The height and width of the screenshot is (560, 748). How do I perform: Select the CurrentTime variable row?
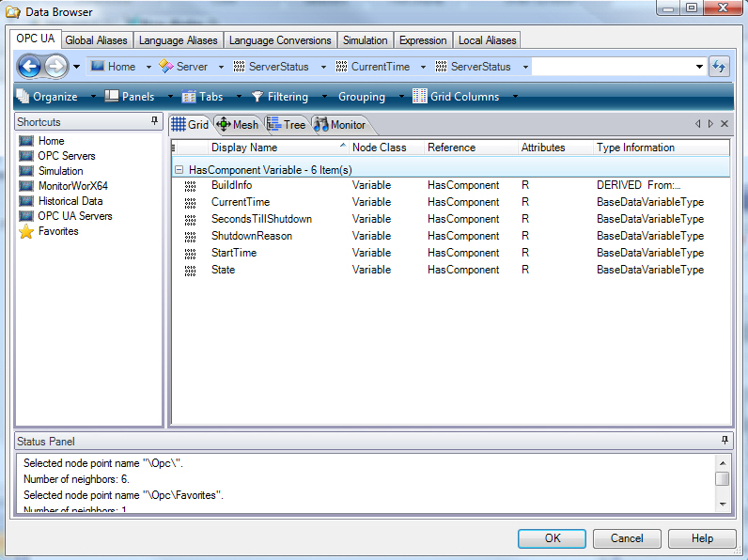[x=241, y=202]
